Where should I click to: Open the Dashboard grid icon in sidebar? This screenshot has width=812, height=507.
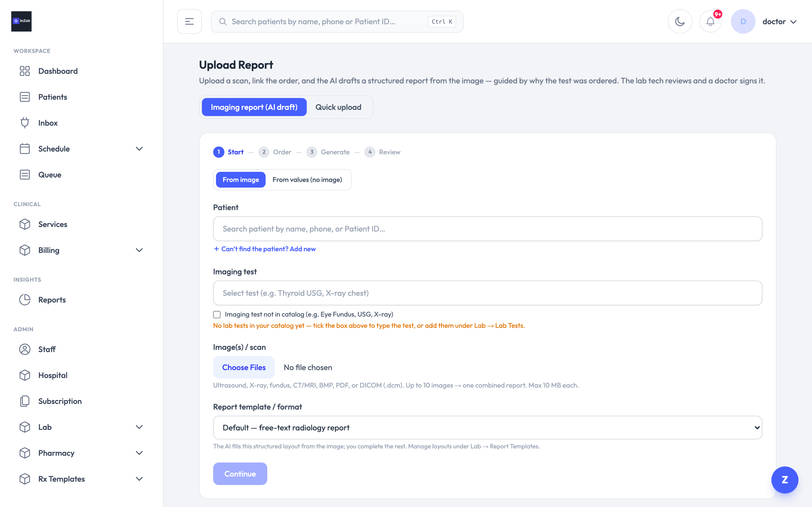coord(25,71)
